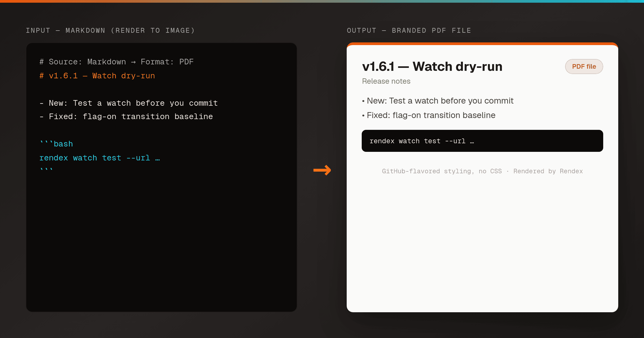Click the "```bash" code fence line
This screenshot has width=644, height=338.
tap(56, 144)
